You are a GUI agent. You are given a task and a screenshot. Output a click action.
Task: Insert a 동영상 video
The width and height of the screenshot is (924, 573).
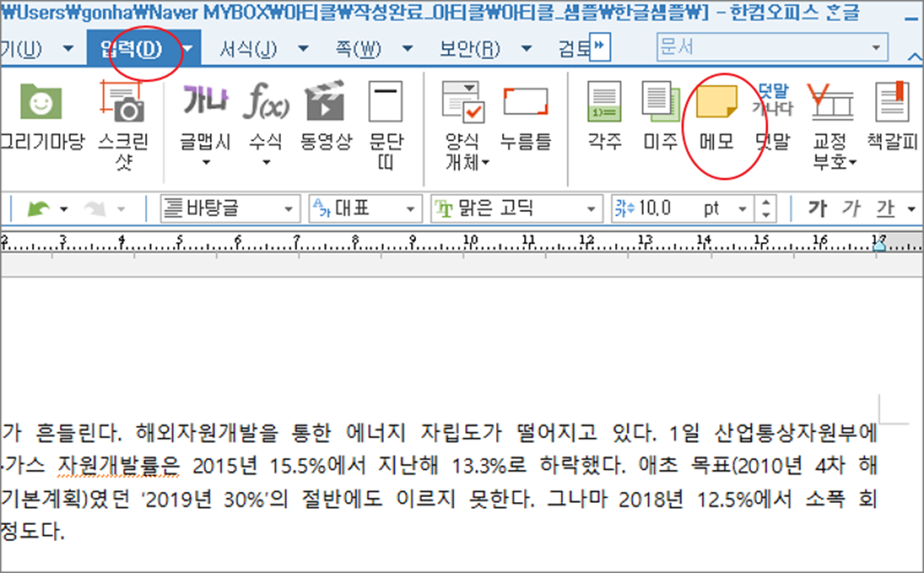tap(326, 115)
